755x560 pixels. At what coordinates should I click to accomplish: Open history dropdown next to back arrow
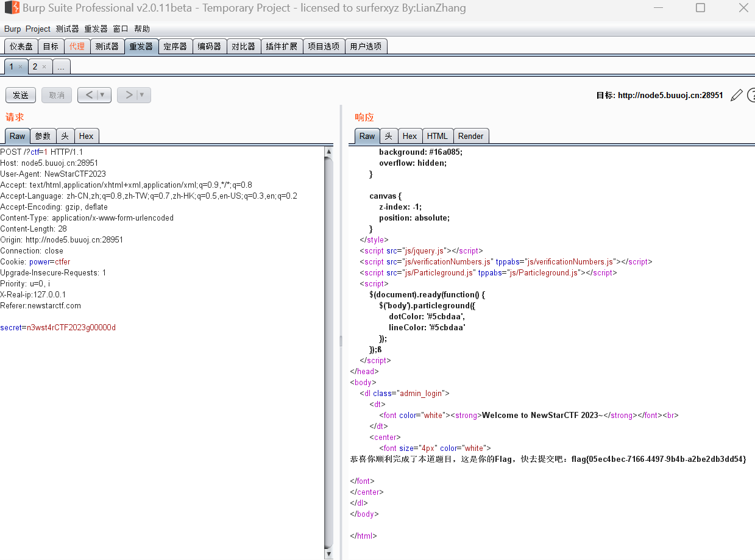(x=103, y=95)
